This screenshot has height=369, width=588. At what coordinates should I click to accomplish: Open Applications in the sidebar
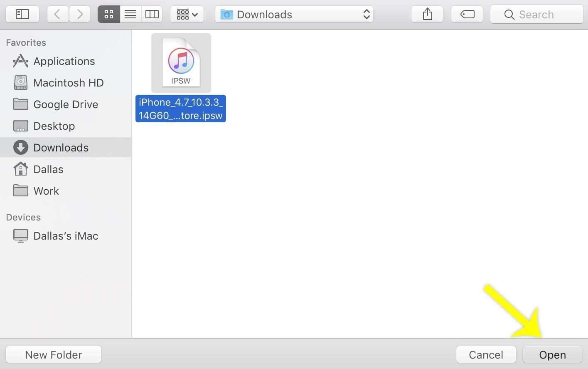coord(64,61)
